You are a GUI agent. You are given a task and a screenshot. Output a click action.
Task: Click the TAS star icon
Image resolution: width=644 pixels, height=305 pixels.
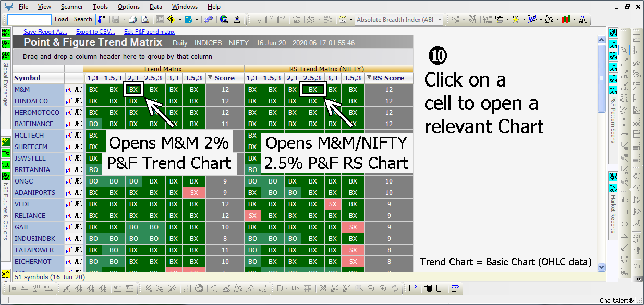coord(515,19)
